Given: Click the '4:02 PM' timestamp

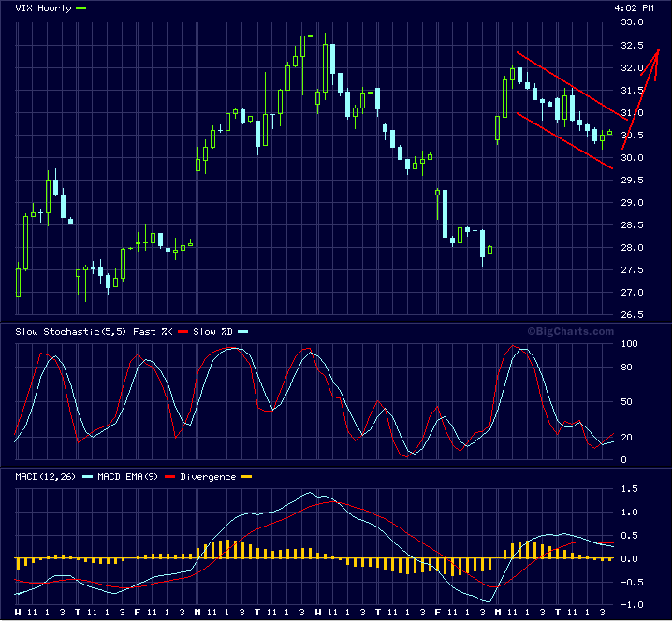Looking at the screenshot, I should tap(634, 8).
